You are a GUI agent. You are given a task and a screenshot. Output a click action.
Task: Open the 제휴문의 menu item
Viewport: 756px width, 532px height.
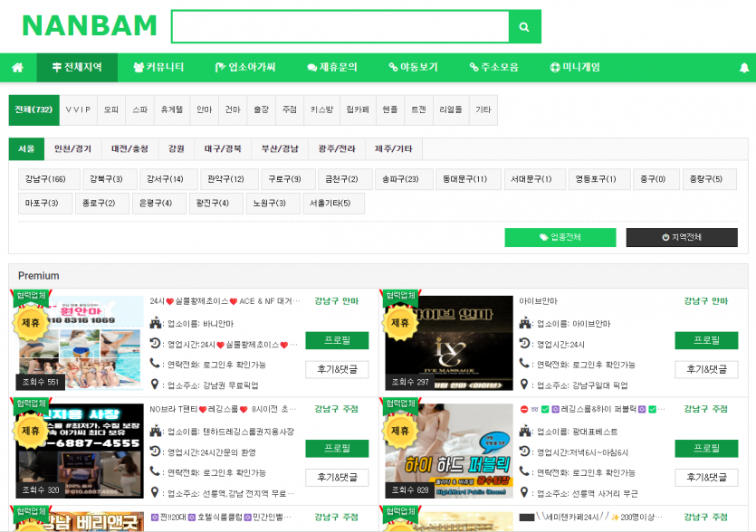pos(332,68)
